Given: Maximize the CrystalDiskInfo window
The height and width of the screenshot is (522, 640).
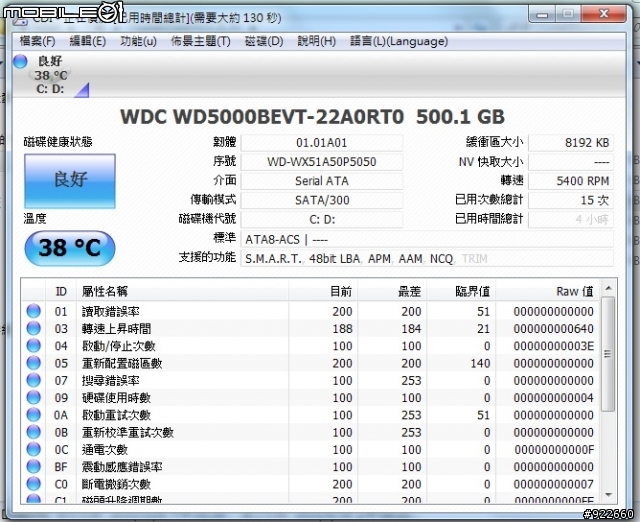Looking at the screenshot, I should (568, 14).
